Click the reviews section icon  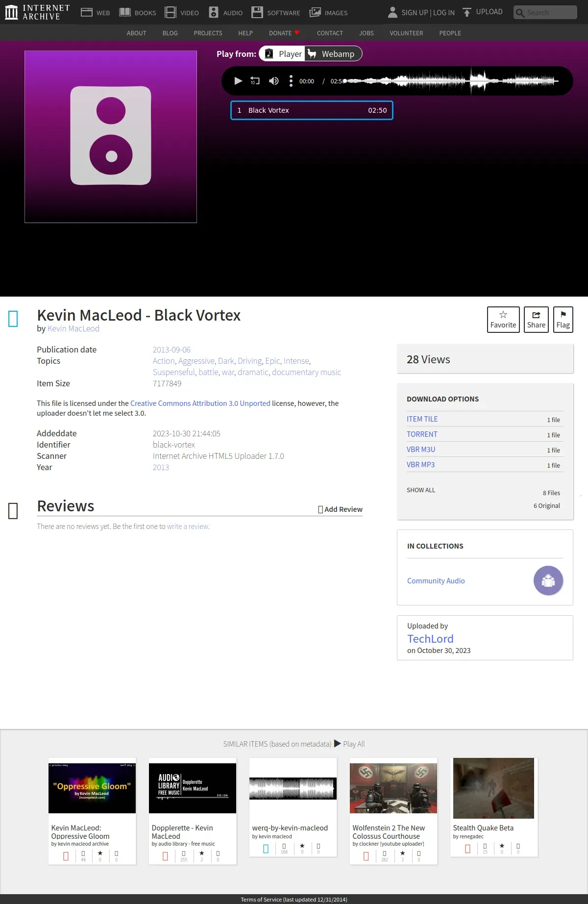13,511
